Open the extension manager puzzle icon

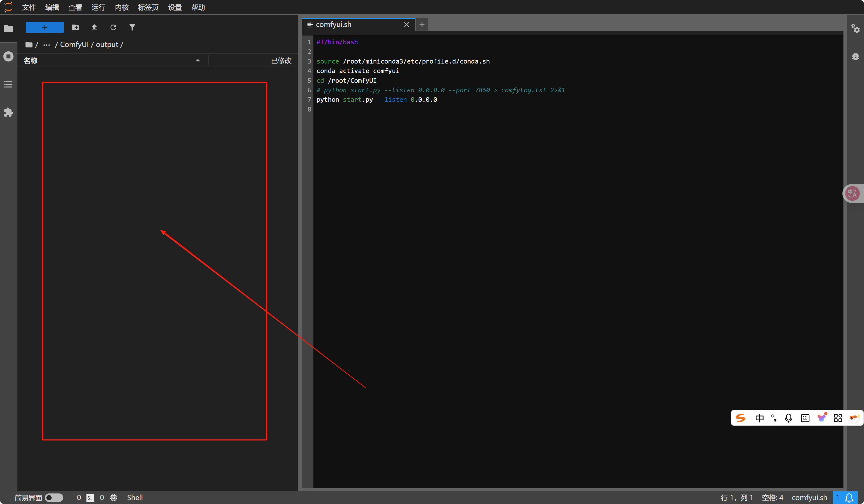8,113
